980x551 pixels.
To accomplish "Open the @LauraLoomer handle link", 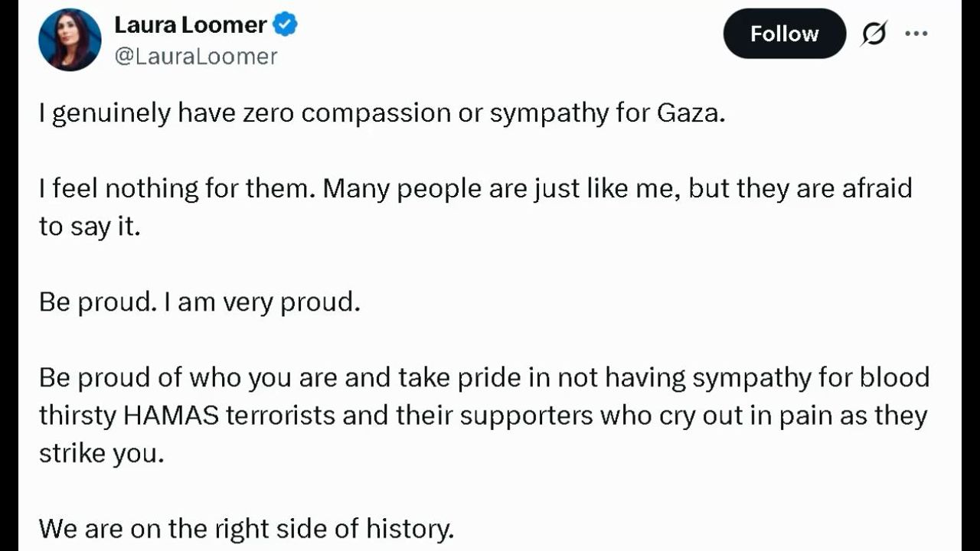I will pos(196,56).
